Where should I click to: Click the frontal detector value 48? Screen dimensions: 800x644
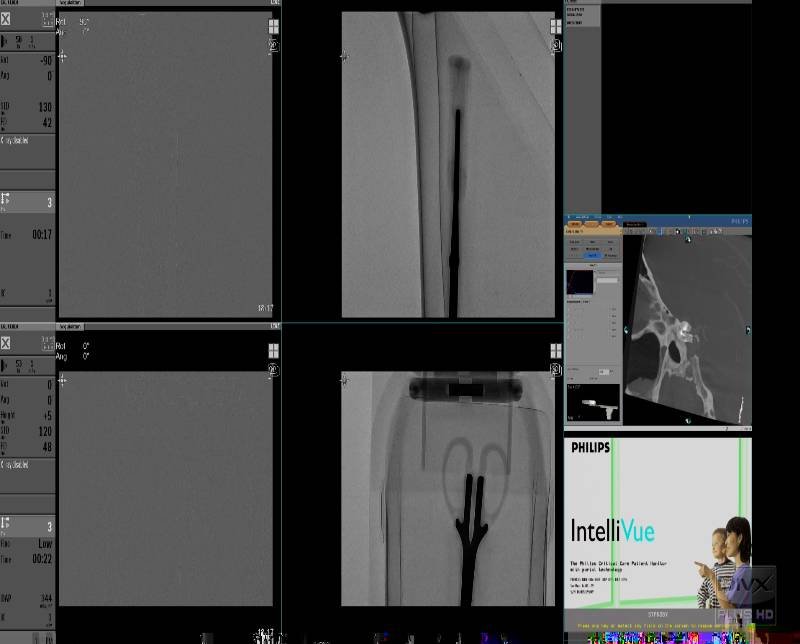(47, 447)
